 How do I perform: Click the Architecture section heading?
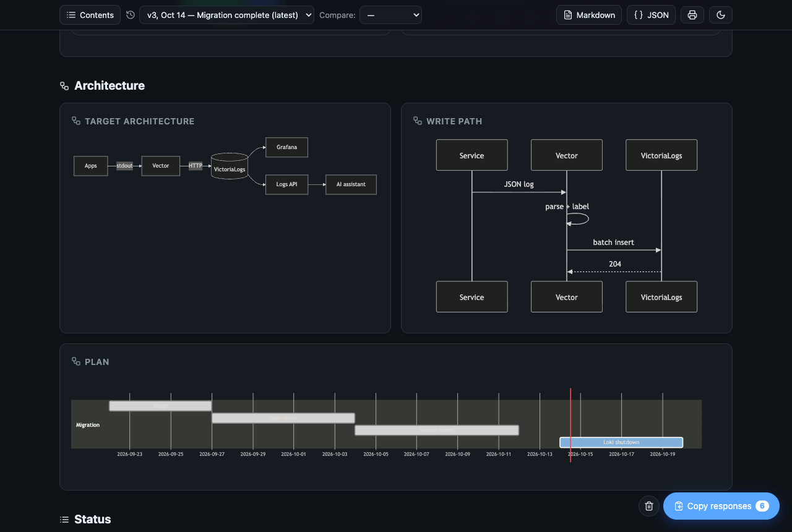(x=110, y=86)
